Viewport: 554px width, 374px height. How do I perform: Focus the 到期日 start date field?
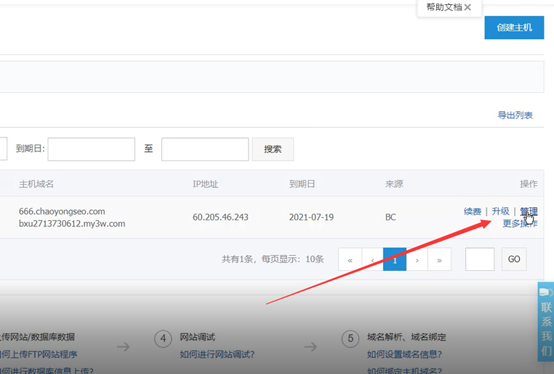tap(91, 149)
